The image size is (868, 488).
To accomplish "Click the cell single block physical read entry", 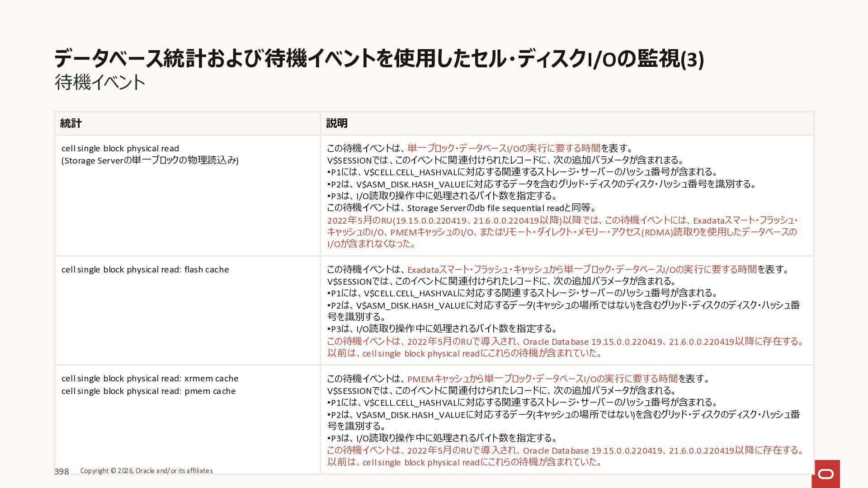I will (x=120, y=149).
